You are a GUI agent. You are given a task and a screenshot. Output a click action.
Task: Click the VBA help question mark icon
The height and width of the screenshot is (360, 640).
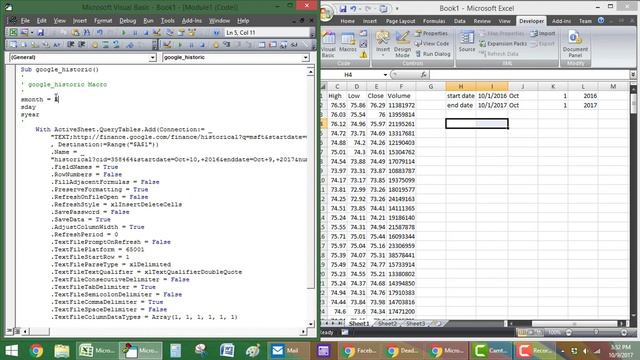click(216, 32)
